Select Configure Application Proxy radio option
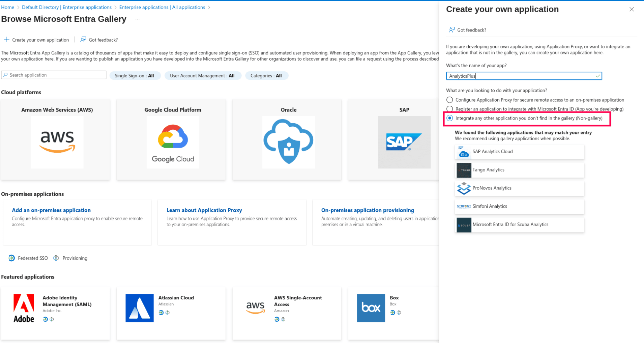Image resolution: width=644 pixels, height=343 pixels. click(x=450, y=100)
